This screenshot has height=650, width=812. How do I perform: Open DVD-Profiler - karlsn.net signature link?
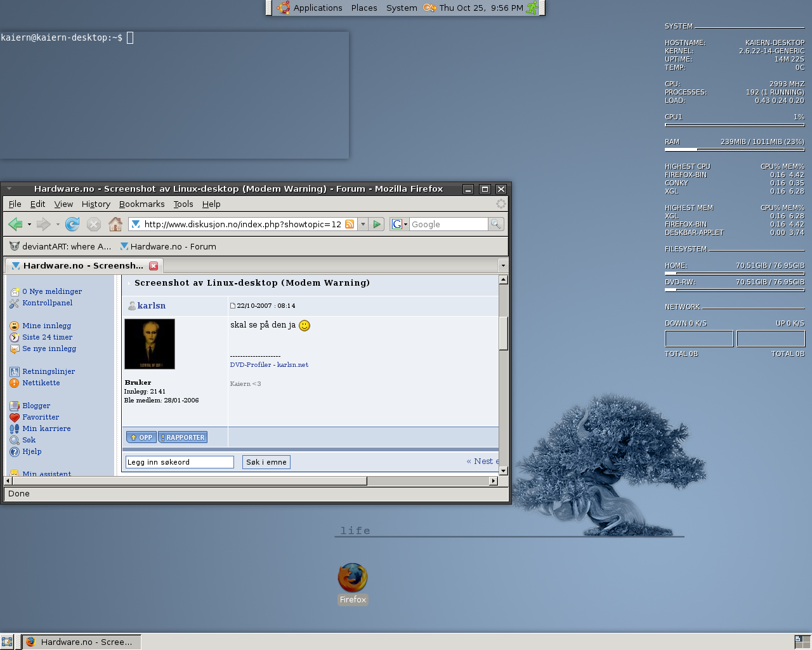(269, 364)
